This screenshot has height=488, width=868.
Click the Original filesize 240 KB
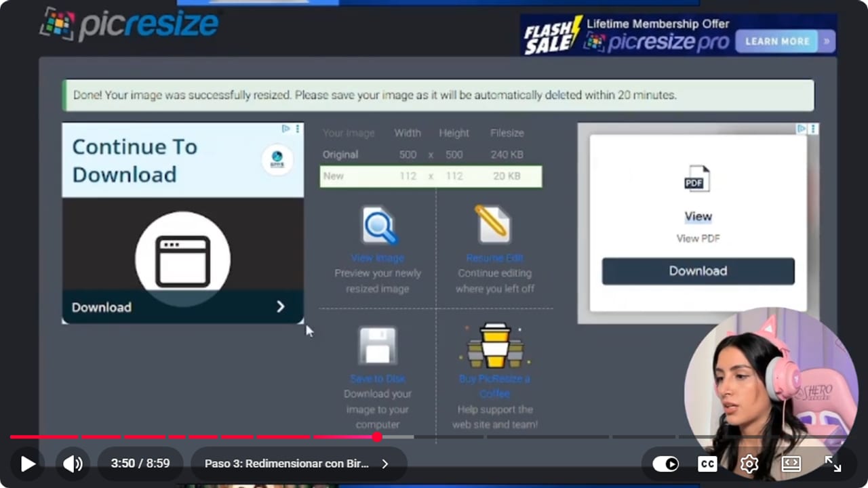[507, 155]
